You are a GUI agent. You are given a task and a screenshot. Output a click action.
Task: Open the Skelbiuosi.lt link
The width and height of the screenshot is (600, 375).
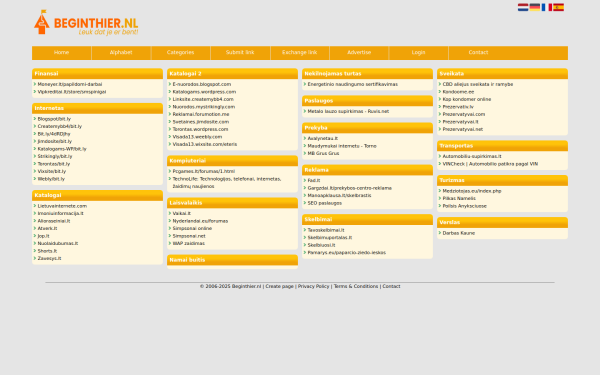(x=321, y=245)
